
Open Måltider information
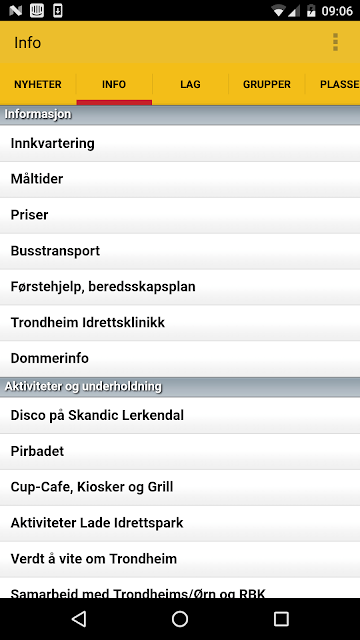180,179
